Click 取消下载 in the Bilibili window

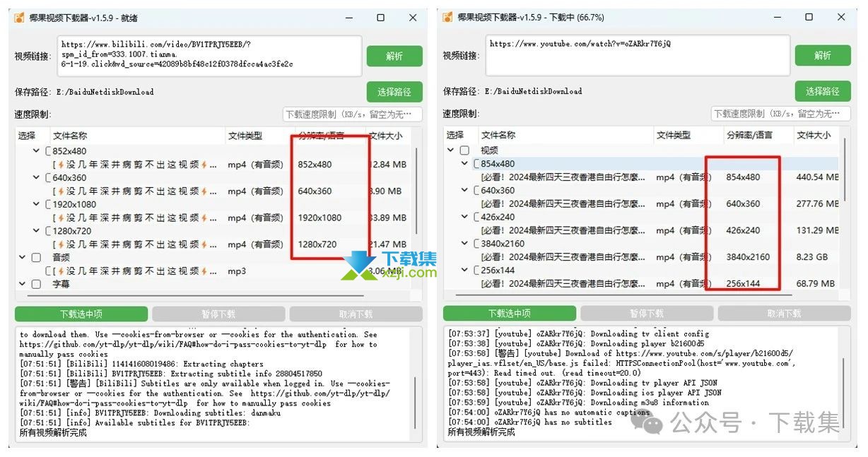click(356, 314)
